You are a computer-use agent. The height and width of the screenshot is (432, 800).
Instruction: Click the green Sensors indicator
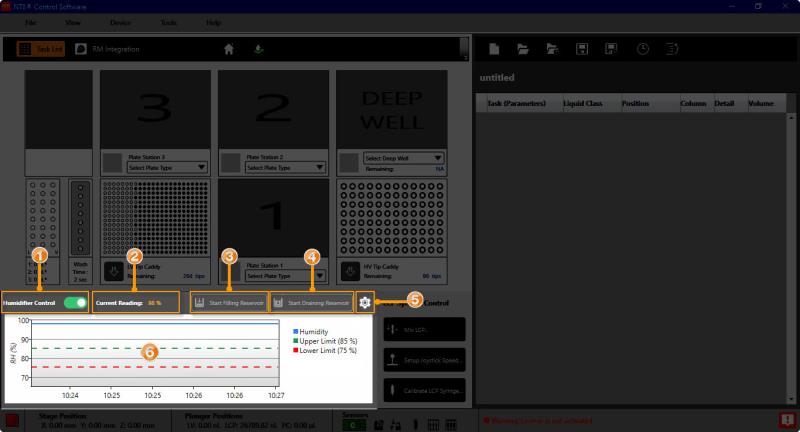tap(353, 425)
